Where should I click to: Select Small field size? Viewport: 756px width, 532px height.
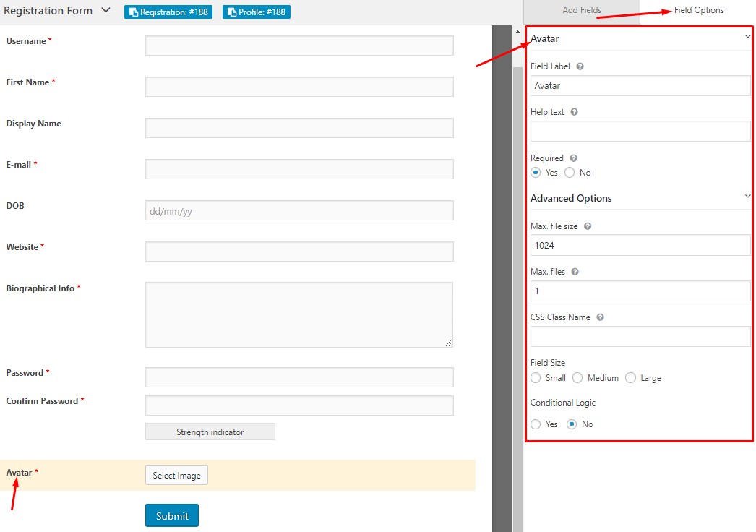(x=536, y=378)
